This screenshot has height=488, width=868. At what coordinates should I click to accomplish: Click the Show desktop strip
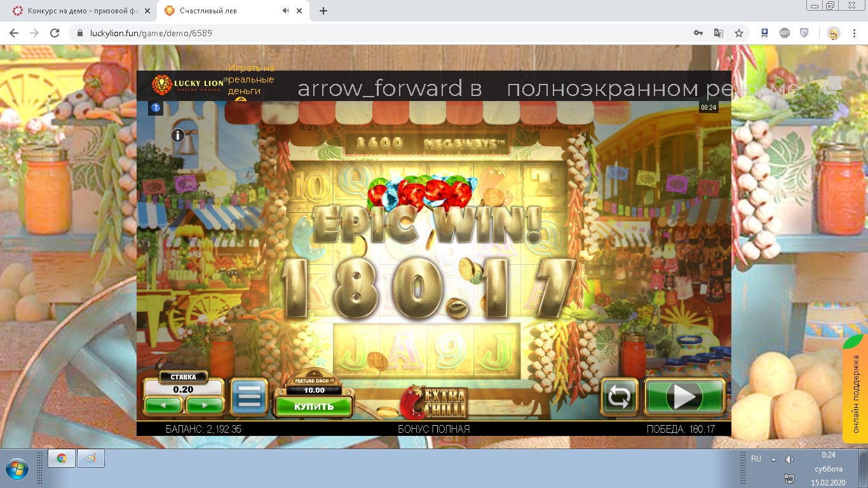864,469
